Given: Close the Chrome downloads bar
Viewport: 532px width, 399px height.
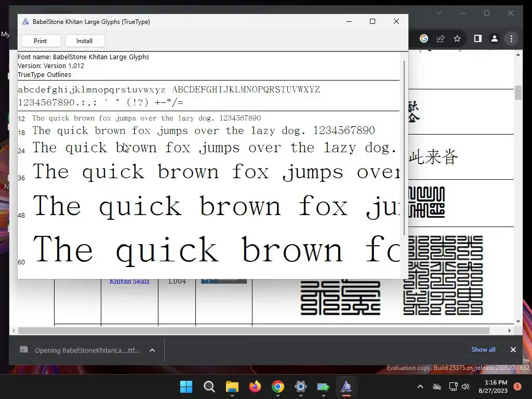Looking at the screenshot, I should point(513,350).
